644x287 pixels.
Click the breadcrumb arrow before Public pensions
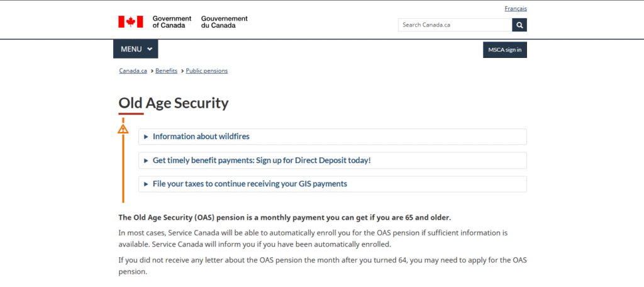click(x=182, y=71)
